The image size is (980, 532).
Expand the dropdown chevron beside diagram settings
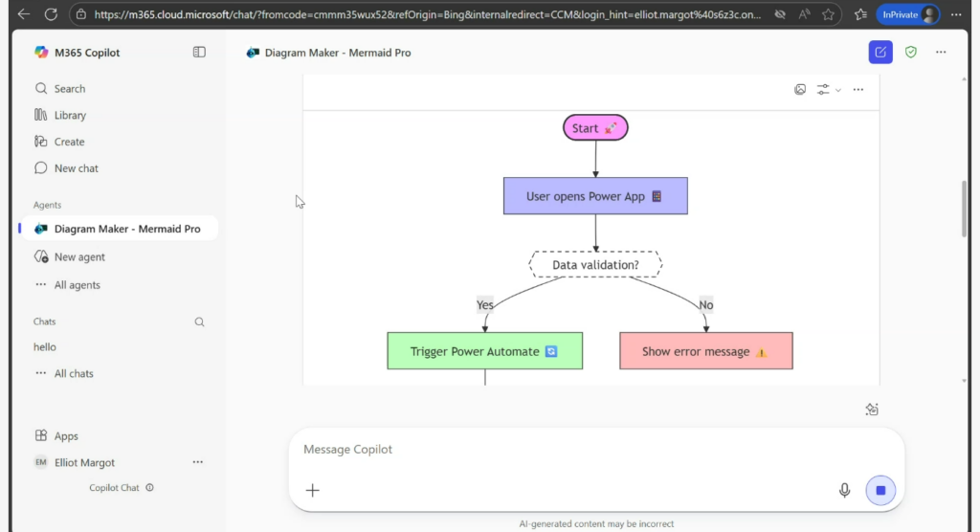pyautogui.click(x=838, y=90)
